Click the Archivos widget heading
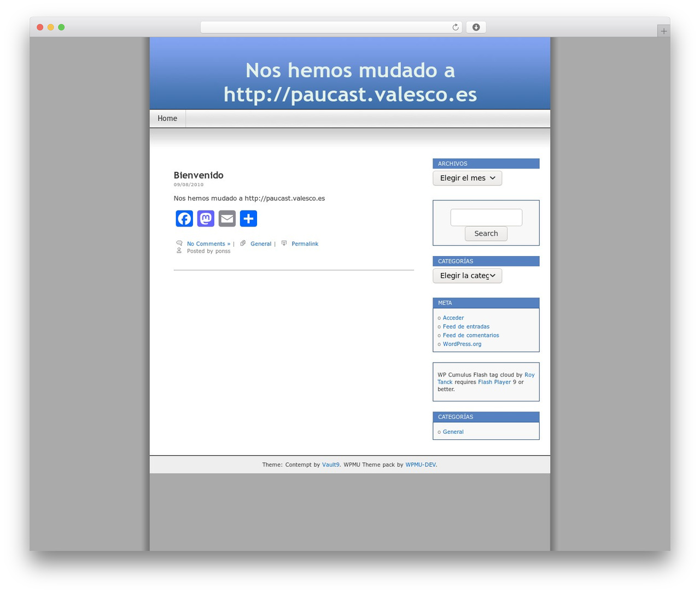 (x=486, y=164)
